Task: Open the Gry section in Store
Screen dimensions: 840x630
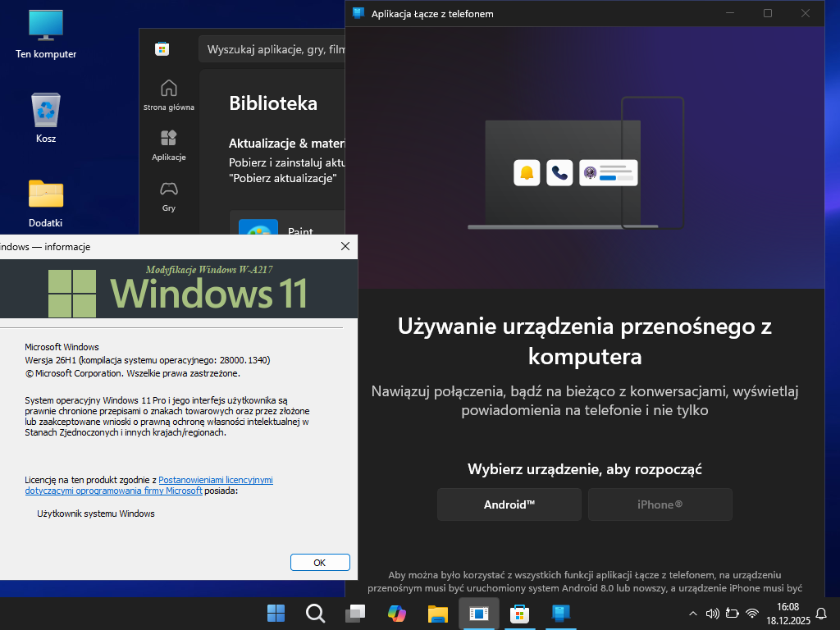Action: [169, 196]
